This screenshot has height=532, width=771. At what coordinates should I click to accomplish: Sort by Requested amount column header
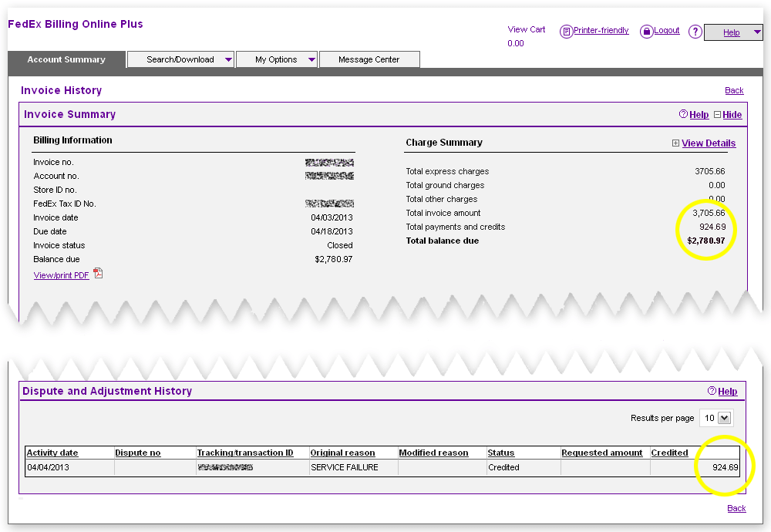pyautogui.click(x=602, y=453)
